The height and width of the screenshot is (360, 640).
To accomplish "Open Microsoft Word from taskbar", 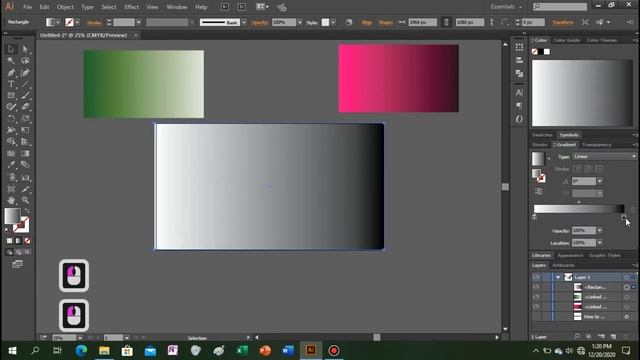I will pyautogui.click(x=288, y=350).
